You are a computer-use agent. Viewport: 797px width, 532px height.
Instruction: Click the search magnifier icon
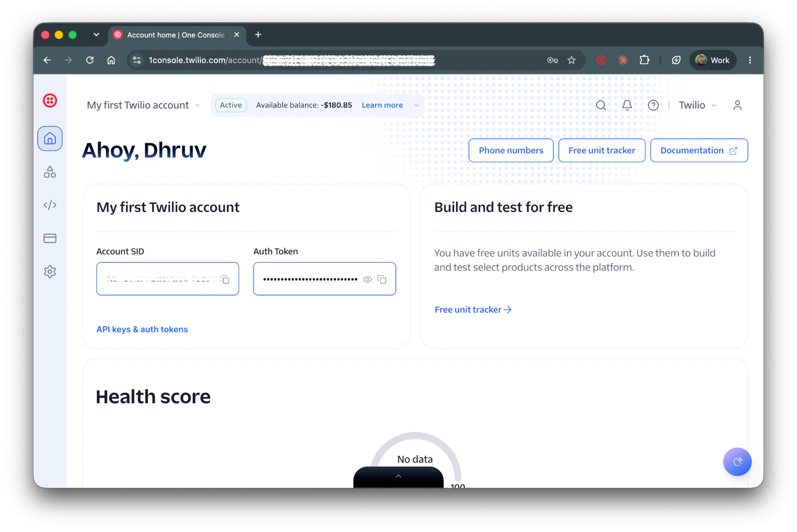pyautogui.click(x=601, y=105)
